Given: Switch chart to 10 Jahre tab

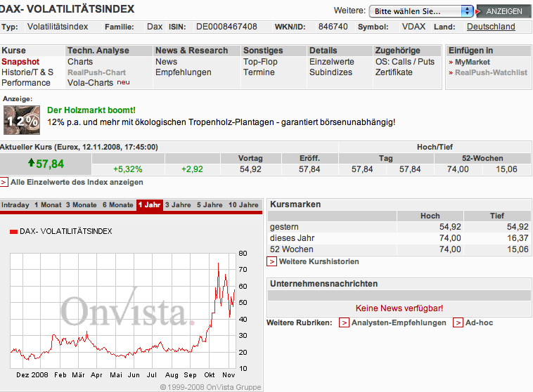Looking at the screenshot, I should pos(243,205).
